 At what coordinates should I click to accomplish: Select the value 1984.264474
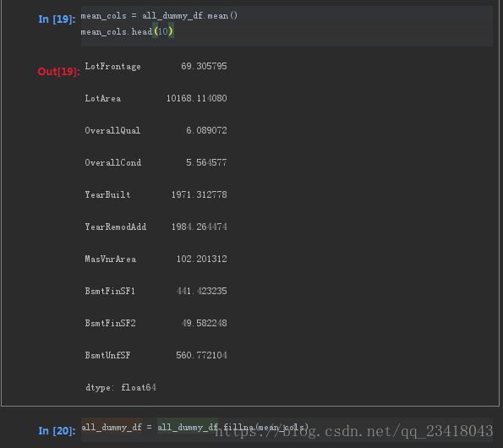click(200, 227)
